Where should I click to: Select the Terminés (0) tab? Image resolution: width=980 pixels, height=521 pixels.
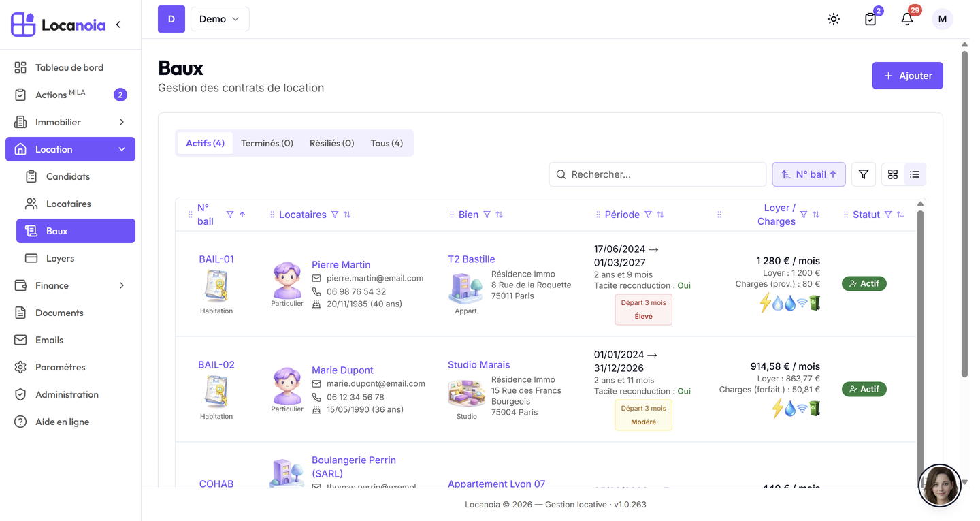click(x=267, y=143)
